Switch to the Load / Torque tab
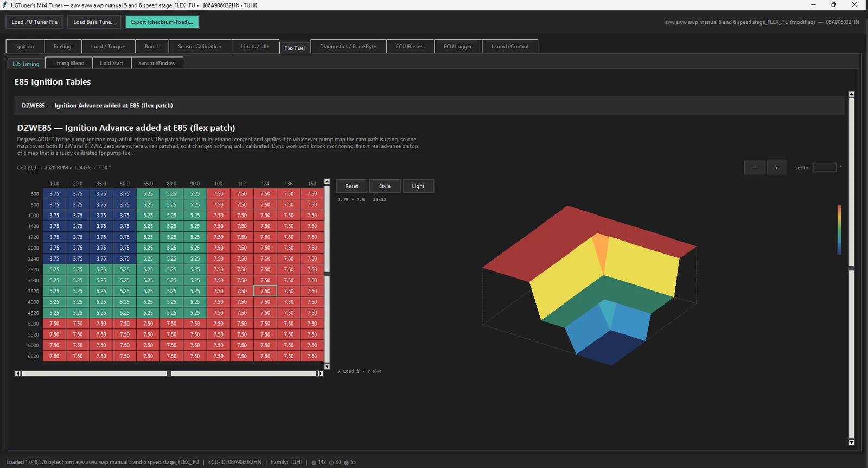The image size is (868, 468). (x=108, y=46)
